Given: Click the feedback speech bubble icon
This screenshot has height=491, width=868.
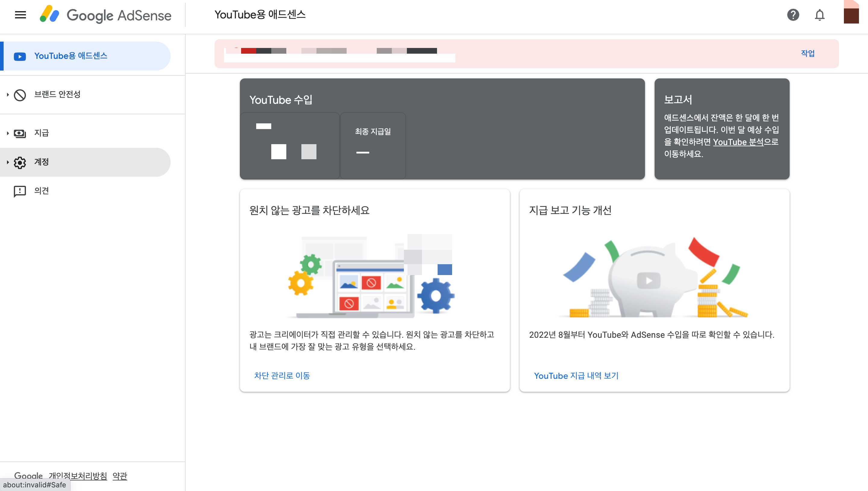Looking at the screenshot, I should (x=20, y=191).
